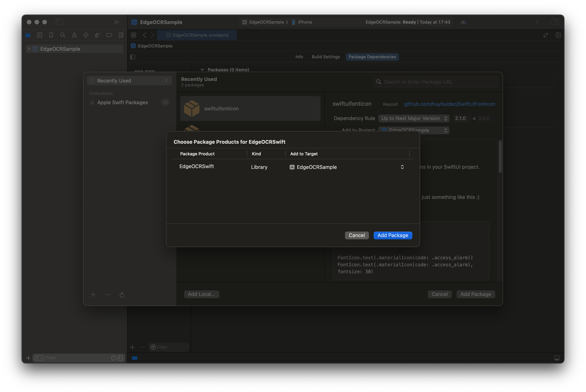Toggle the projects and targets list

(x=133, y=57)
